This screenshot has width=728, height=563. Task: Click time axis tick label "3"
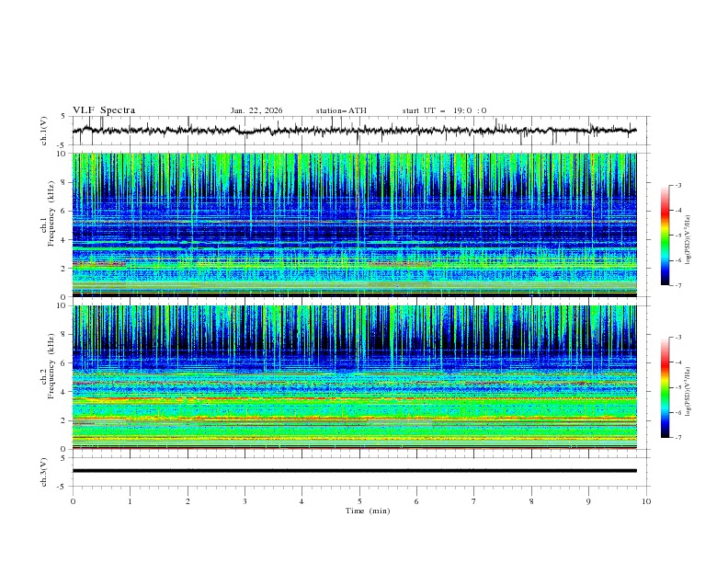coord(245,501)
